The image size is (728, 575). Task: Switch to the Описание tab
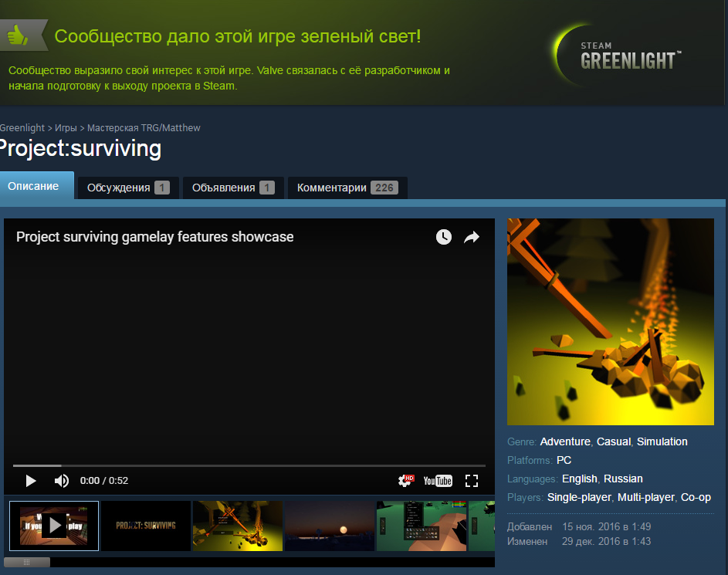pyautogui.click(x=37, y=186)
